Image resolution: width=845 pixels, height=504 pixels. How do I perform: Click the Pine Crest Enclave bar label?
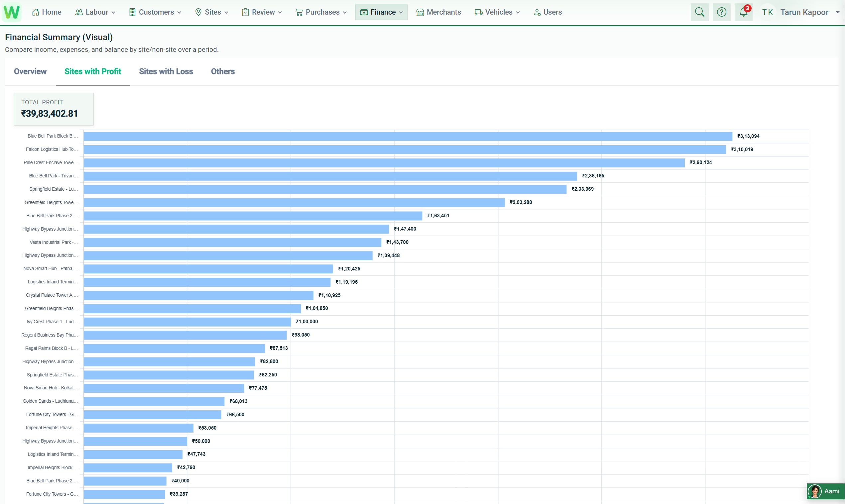pyautogui.click(x=51, y=163)
